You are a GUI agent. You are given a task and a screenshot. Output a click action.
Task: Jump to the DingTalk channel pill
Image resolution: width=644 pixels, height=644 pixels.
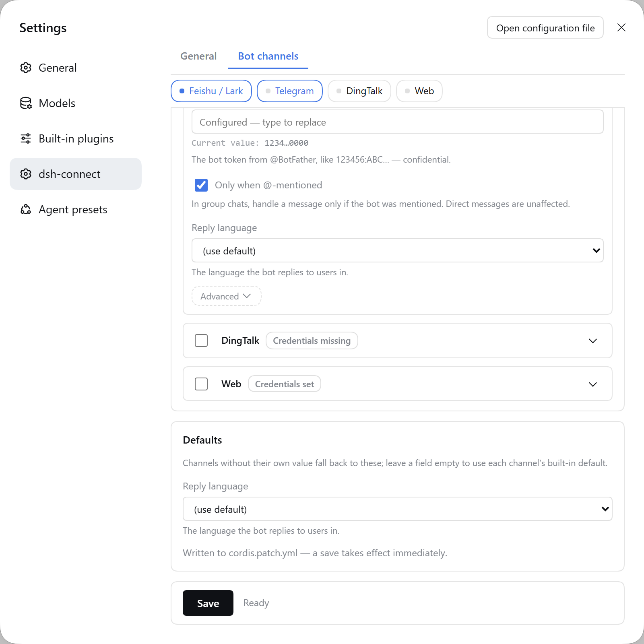[x=359, y=91]
